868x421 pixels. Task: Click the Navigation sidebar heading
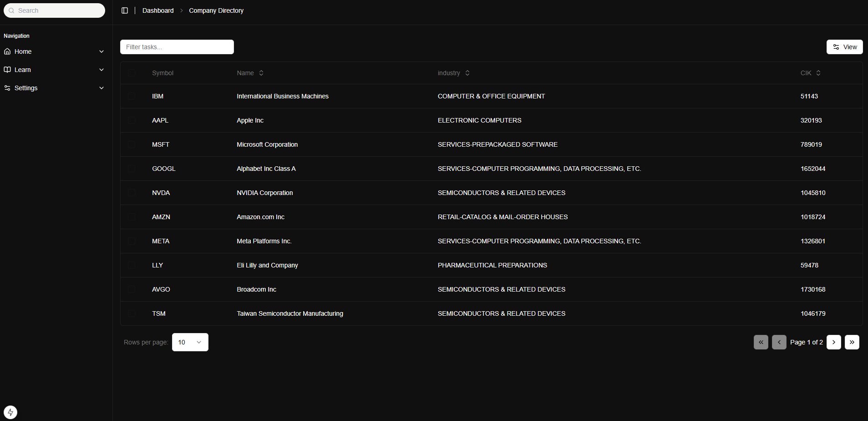(x=16, y=36)
